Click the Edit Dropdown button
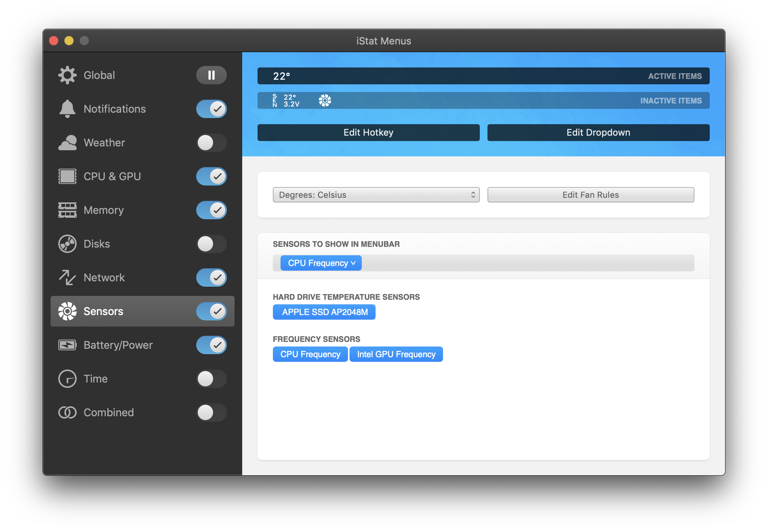The image size is (768, 532). coord(598,133)
